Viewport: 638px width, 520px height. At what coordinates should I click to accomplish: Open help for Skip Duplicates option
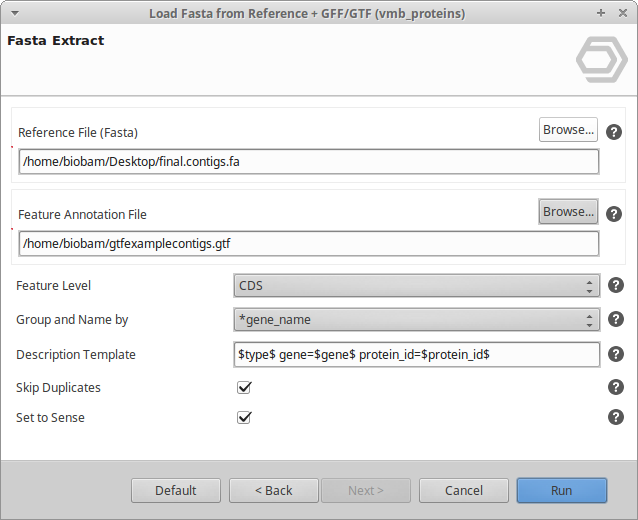click(x=616, y=387)
